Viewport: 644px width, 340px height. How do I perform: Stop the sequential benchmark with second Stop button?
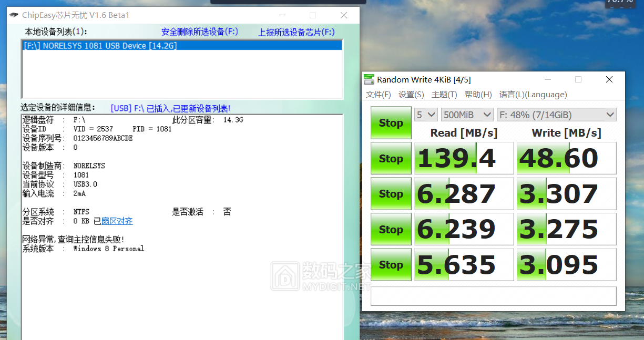point(391,158)
